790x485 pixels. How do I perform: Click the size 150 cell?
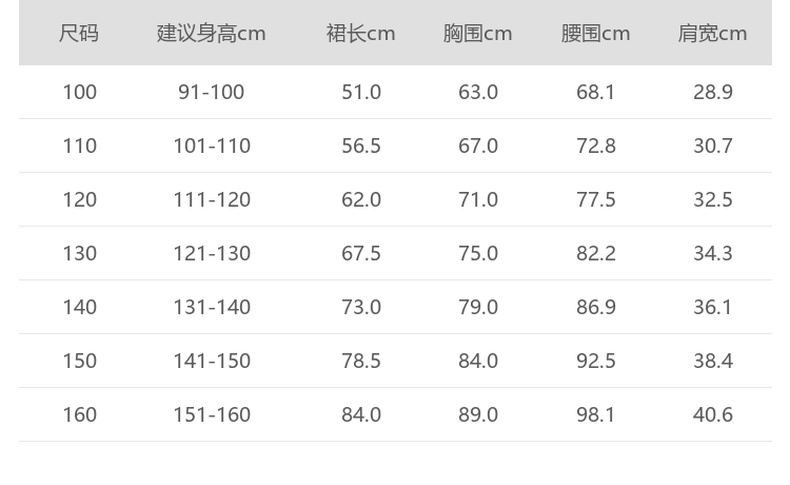coord(79,361)
